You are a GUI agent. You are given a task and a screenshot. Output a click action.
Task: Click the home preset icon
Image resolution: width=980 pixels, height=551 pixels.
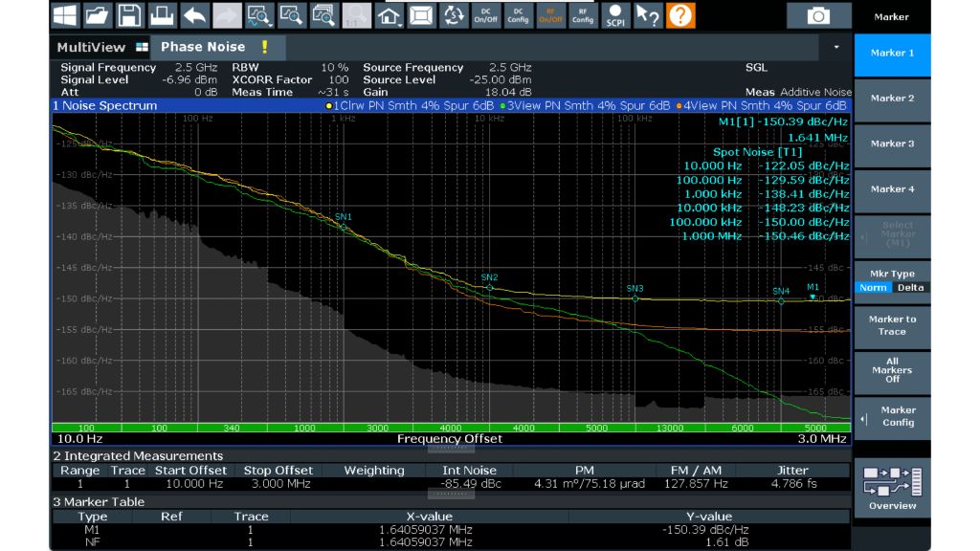point(389,15)
